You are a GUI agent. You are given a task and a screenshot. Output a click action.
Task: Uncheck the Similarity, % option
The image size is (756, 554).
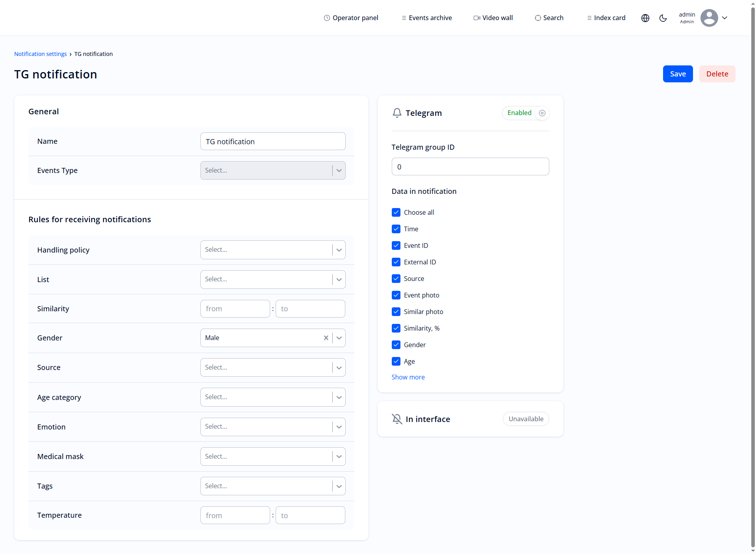click(396, 328)
